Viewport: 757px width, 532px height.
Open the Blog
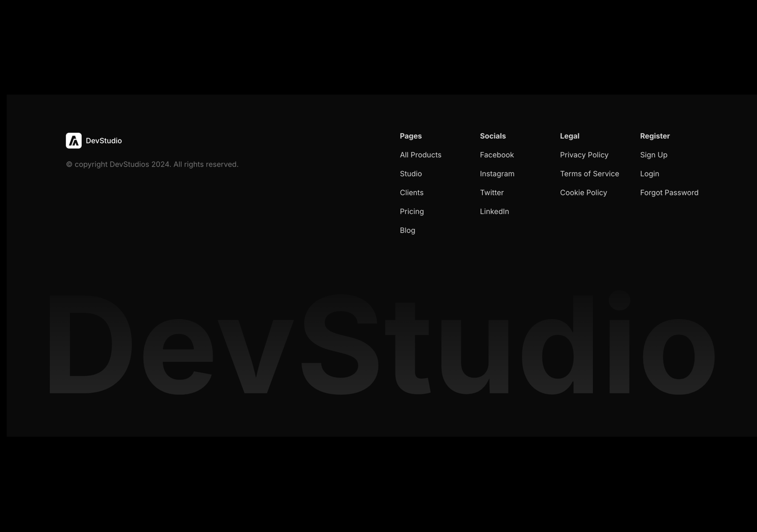coord(407,230)
